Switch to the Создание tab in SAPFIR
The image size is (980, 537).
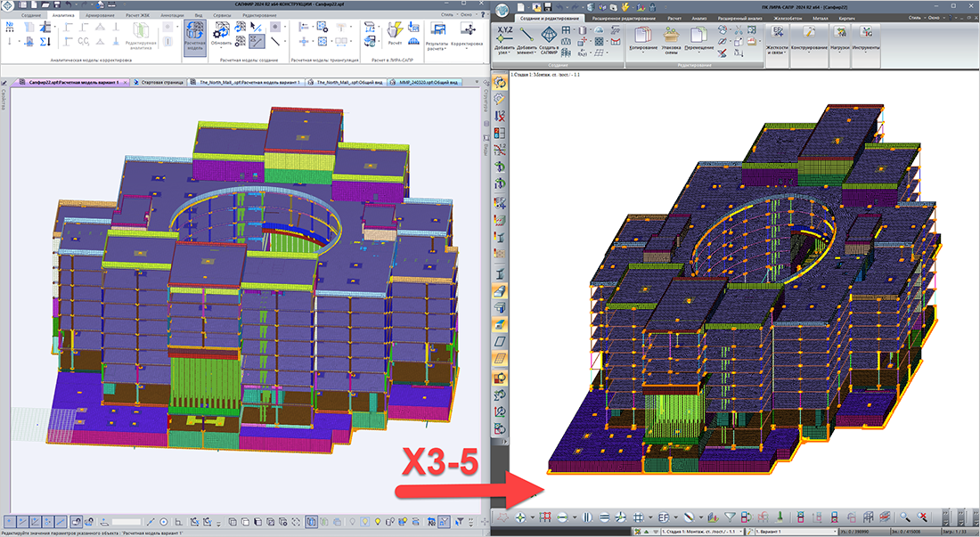pos(30,15)
